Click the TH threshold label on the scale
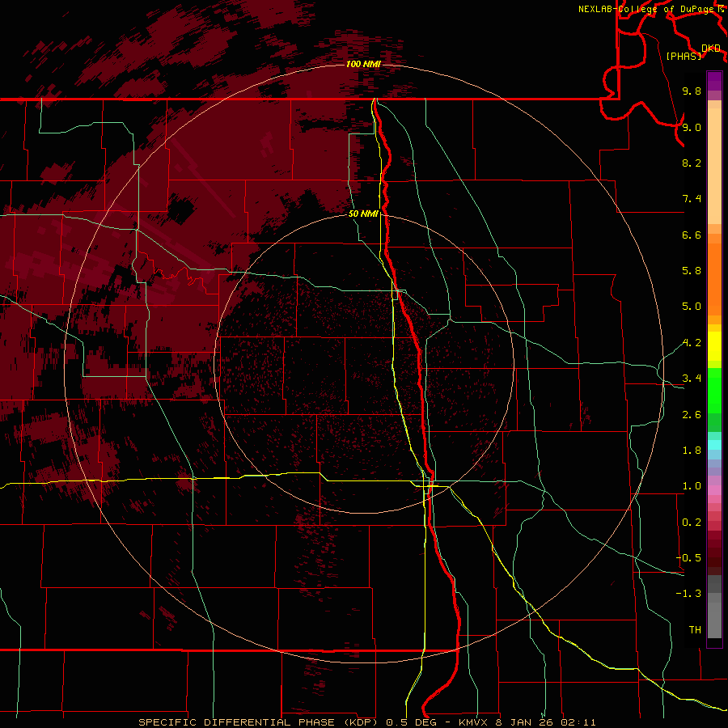This screenshot has height=728, width=728. (695, 630)
